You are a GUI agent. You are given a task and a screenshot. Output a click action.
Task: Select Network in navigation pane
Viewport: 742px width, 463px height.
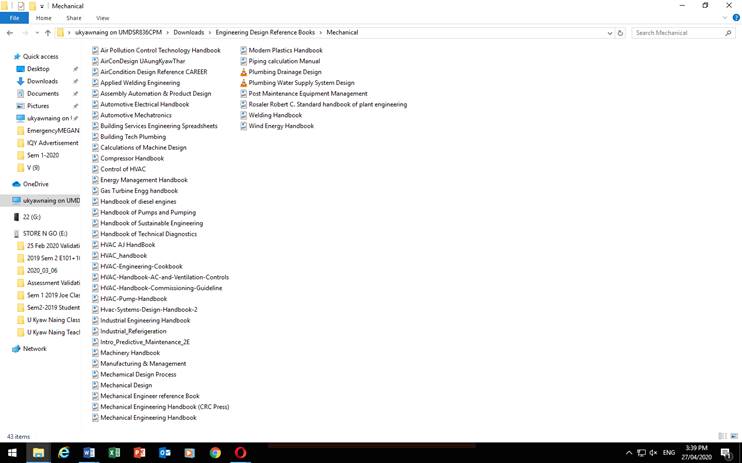(x=35, y=348)
